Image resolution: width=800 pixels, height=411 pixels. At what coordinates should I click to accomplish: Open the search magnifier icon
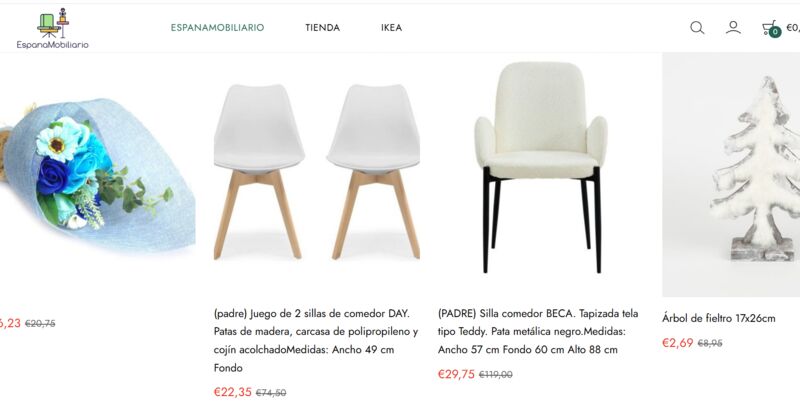point(697,28)
